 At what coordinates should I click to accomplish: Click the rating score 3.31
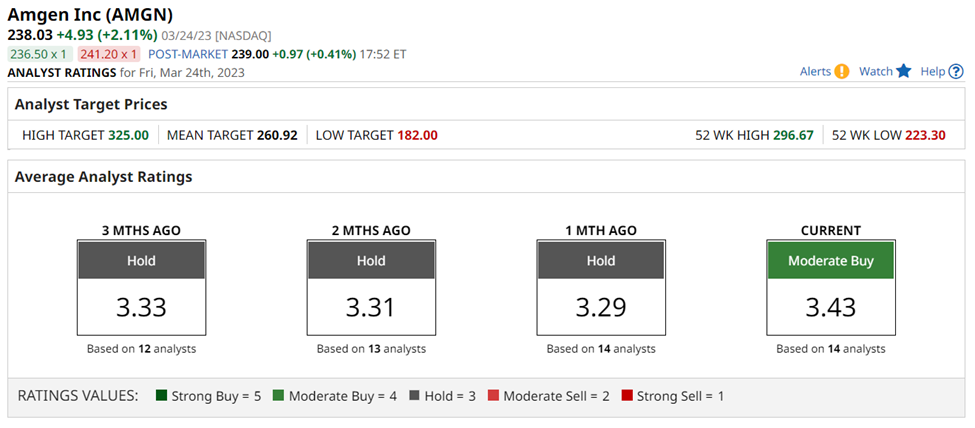tap(371, 308)
